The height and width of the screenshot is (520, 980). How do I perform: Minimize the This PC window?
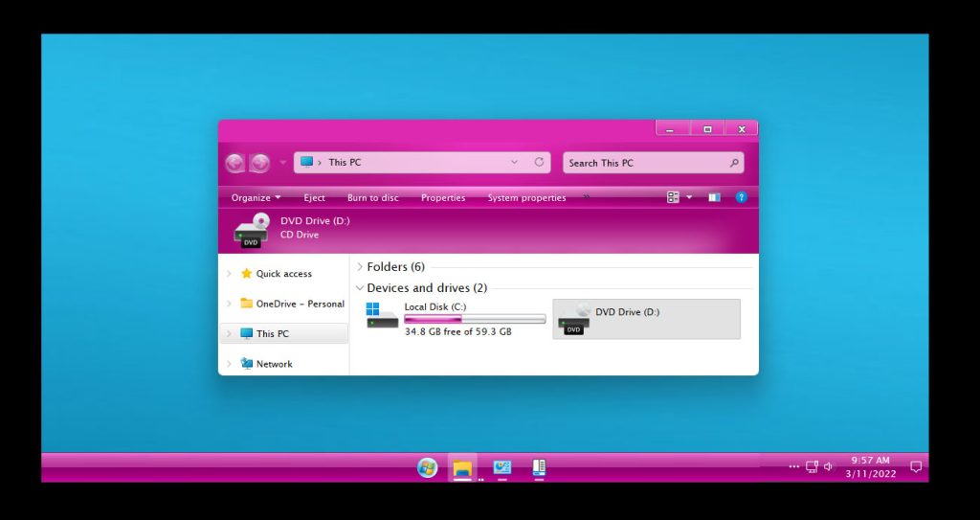(x=669, y=129)
